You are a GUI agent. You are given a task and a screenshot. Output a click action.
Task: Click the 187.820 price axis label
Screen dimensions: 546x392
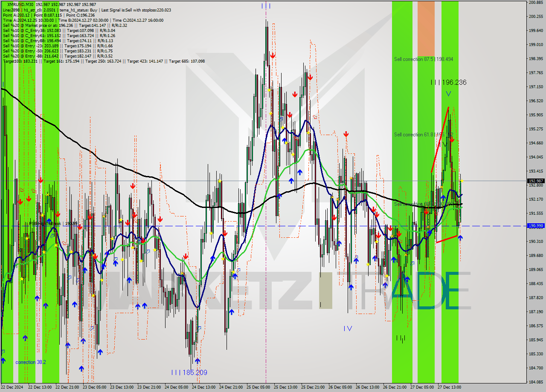(x=536, y=298)
